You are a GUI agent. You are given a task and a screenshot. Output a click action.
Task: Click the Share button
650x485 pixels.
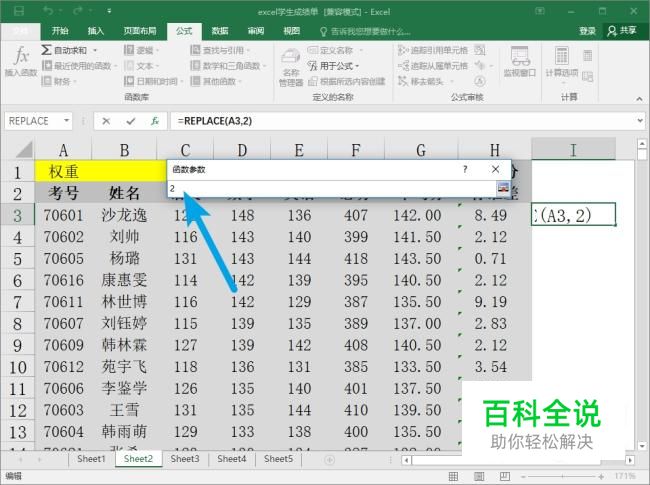pyautogui.click(x=622, y=31)
